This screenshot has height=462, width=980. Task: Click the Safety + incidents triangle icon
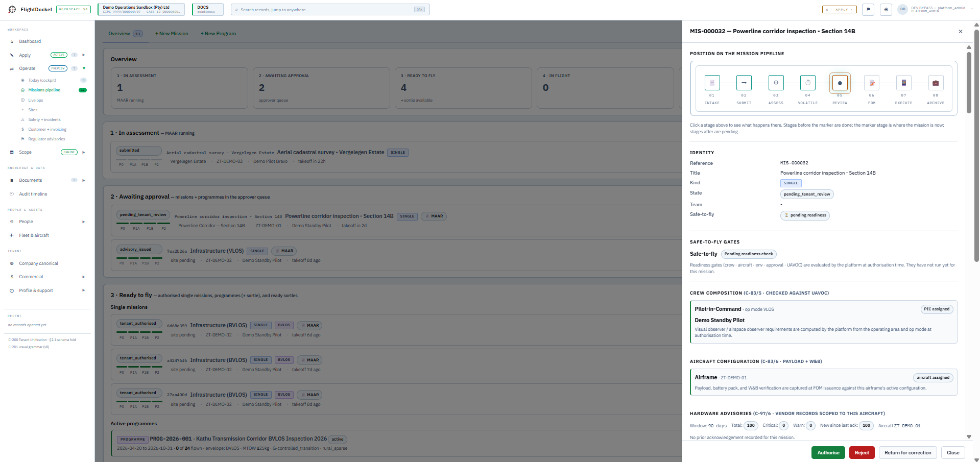click(22, 119)
